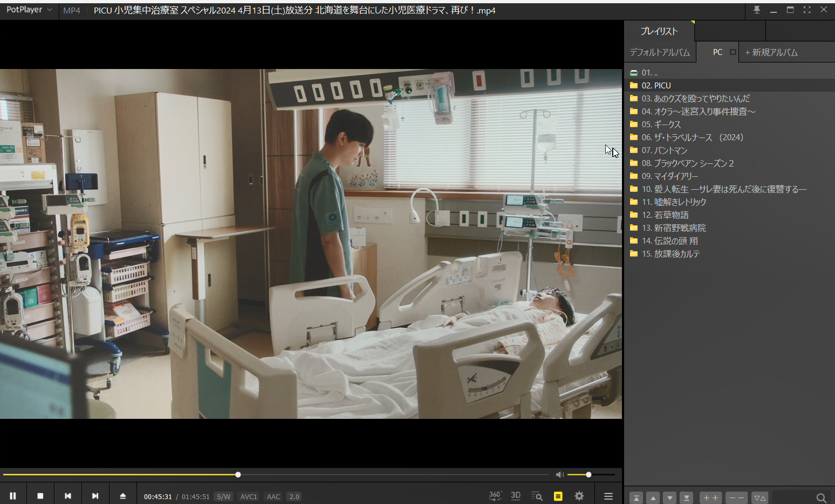
Task: Click the volume slider handle
Action: (x=588, y=474)
